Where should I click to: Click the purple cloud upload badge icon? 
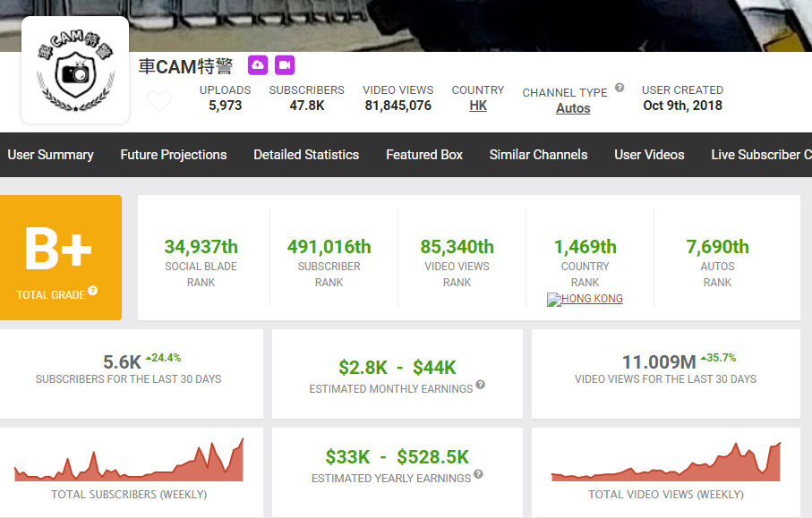click(x=258, y=65)
